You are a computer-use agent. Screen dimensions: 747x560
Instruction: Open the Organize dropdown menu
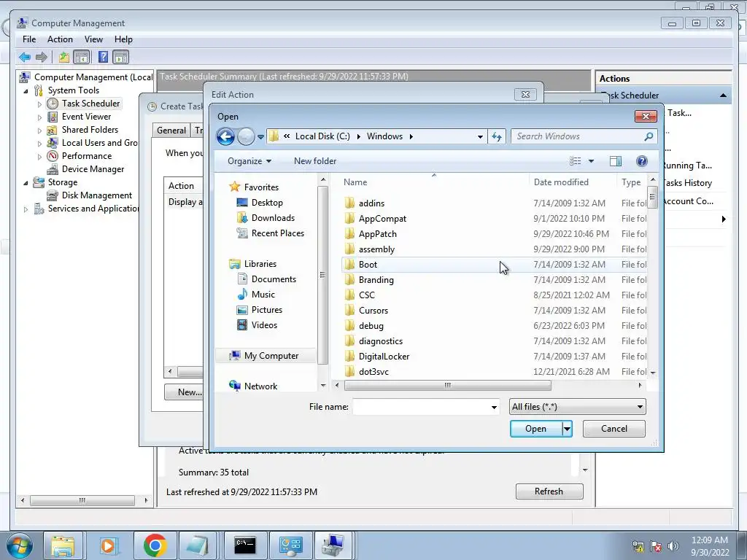249,161
